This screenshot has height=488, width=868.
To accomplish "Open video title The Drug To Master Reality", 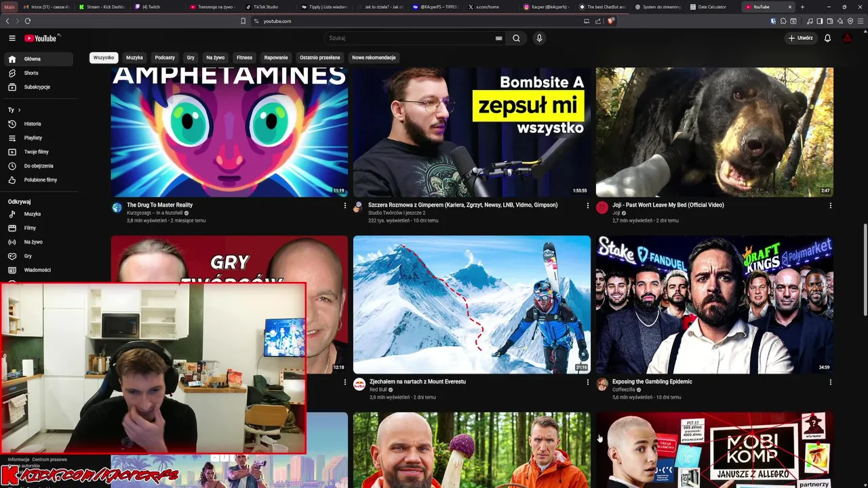I will click(x=160, y=205).
